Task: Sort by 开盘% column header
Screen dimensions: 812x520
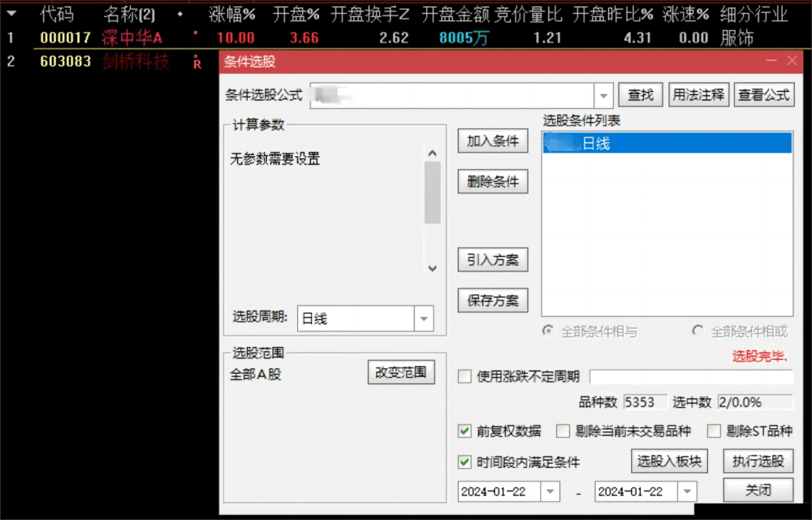Action: (x=296, y=15)
